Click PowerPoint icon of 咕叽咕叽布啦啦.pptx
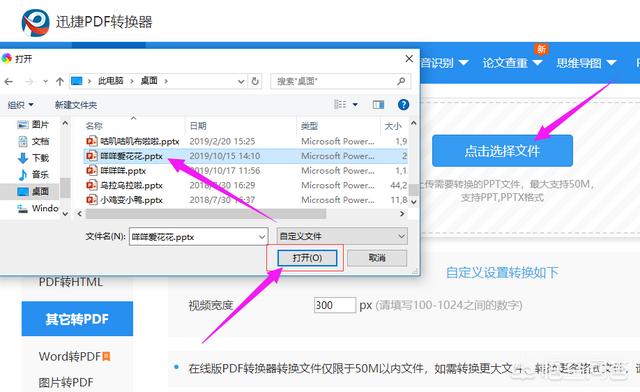 point(91,141)
